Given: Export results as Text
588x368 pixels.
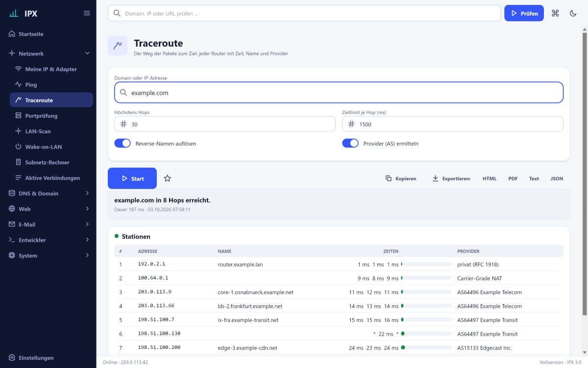Looking at the screenshot, I should tap(534, 179).
